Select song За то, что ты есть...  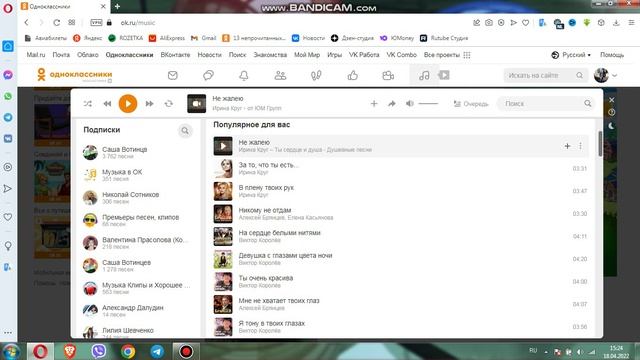point(268,165)
